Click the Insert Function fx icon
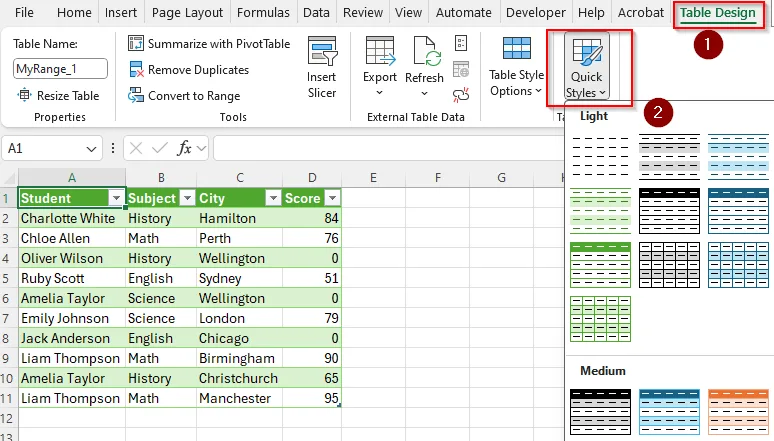 point(185,148)
